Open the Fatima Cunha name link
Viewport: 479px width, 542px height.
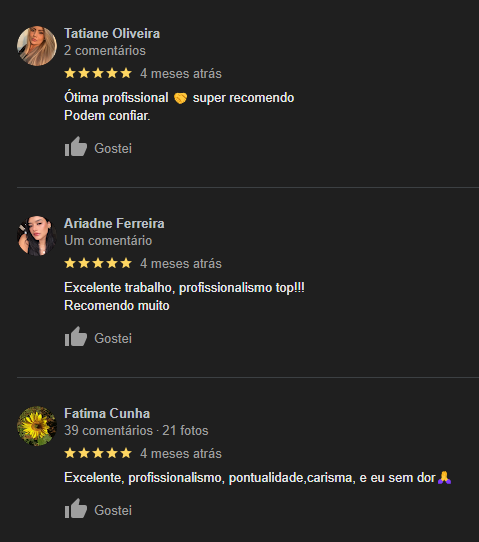click(107, 413)
